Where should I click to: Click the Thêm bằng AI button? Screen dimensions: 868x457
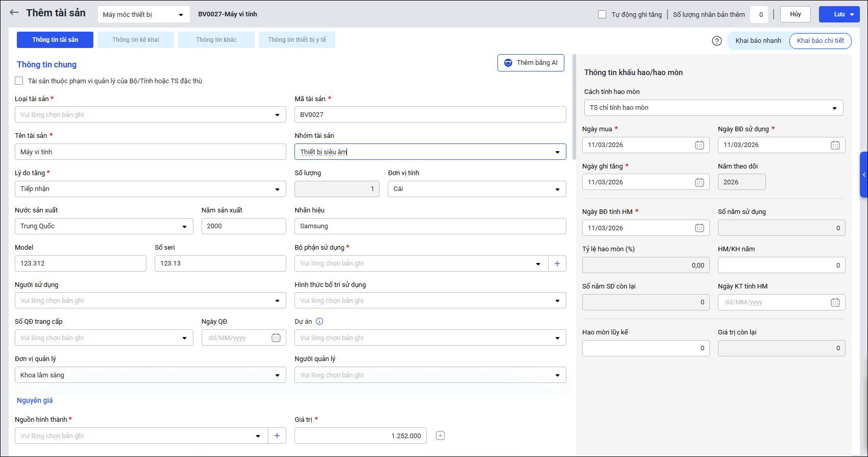(531, 63)
